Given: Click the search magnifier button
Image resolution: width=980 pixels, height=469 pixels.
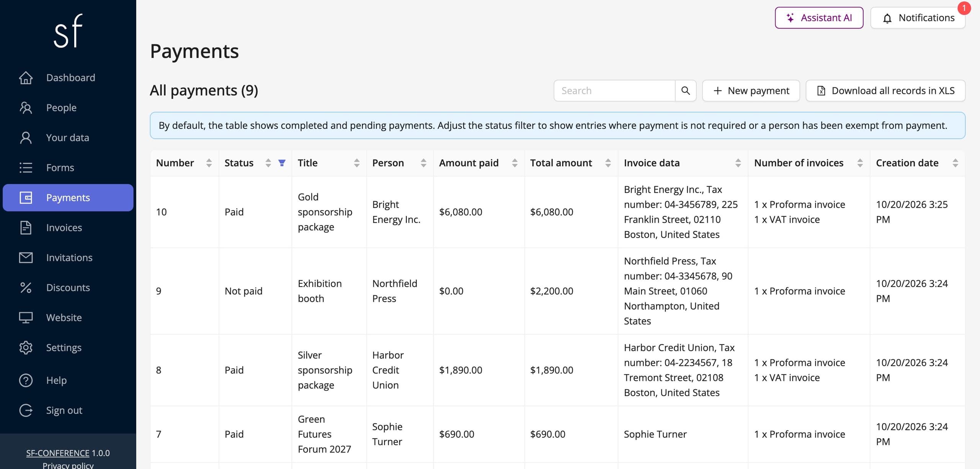Looking at the screenshot, I should (686, 90).
